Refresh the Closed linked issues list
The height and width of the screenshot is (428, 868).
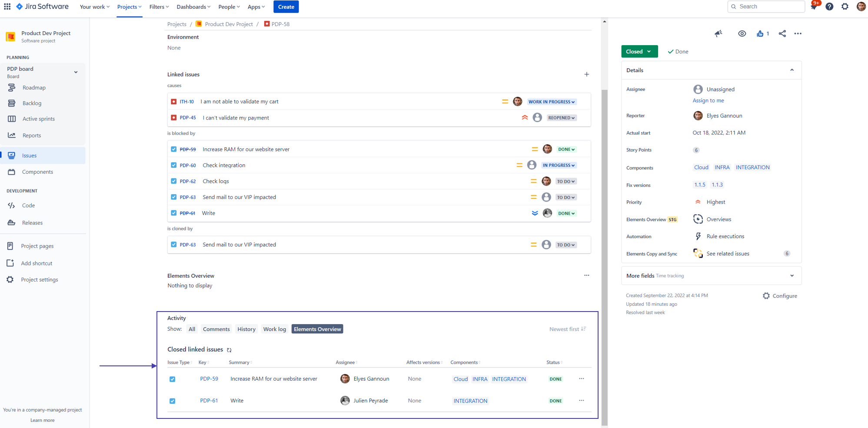pos(229,350)
